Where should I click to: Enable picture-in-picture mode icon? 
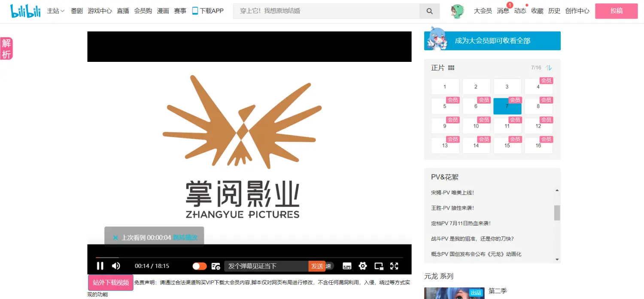tap(379, 266)
